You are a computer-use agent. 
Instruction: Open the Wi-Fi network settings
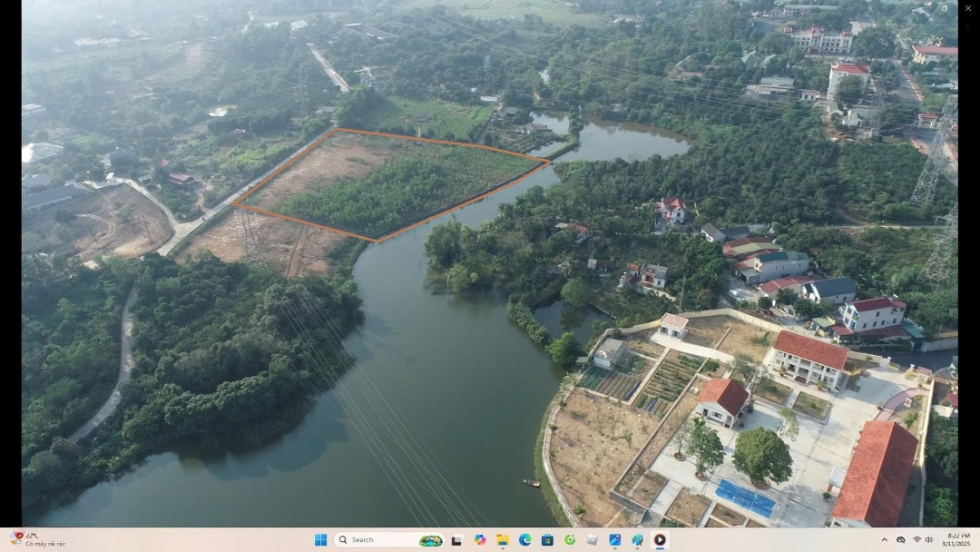916,540
